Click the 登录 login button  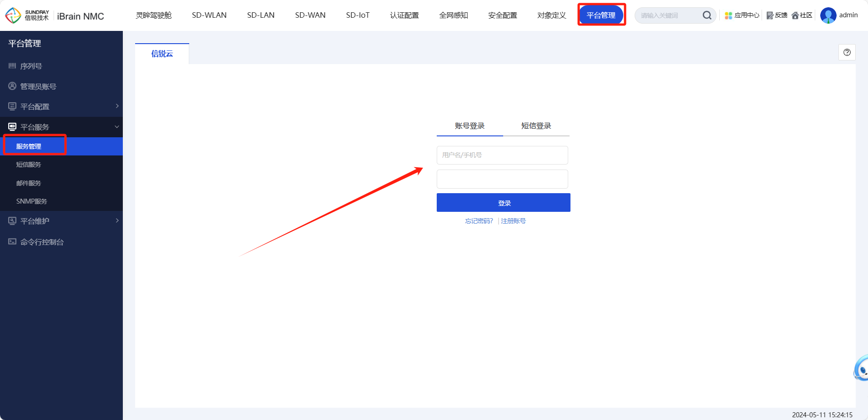[504, 203]
